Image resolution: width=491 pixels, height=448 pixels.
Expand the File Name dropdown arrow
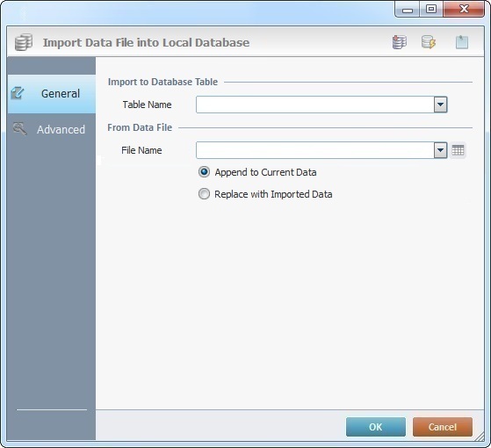(x=440, y=150)
